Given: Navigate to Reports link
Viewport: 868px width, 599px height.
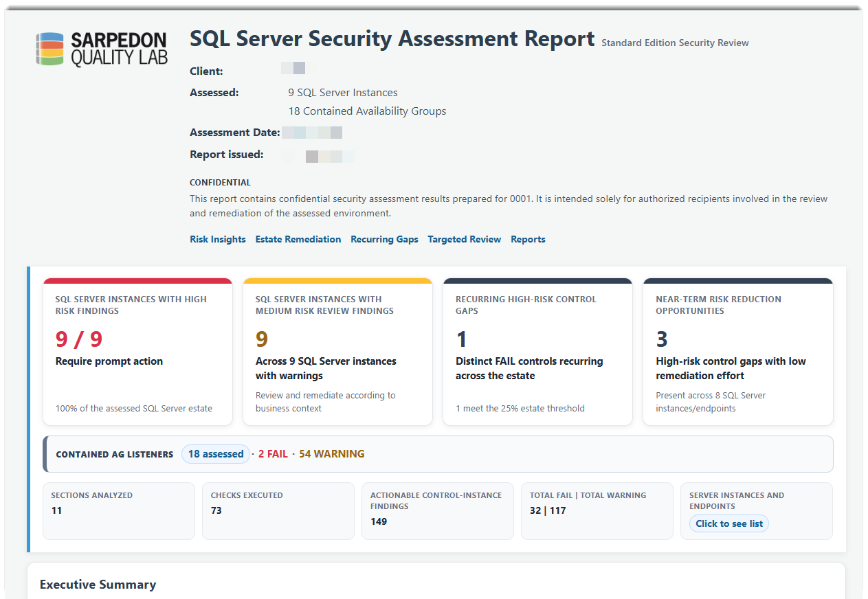Looking at the screenshot, I should [528, 239].
